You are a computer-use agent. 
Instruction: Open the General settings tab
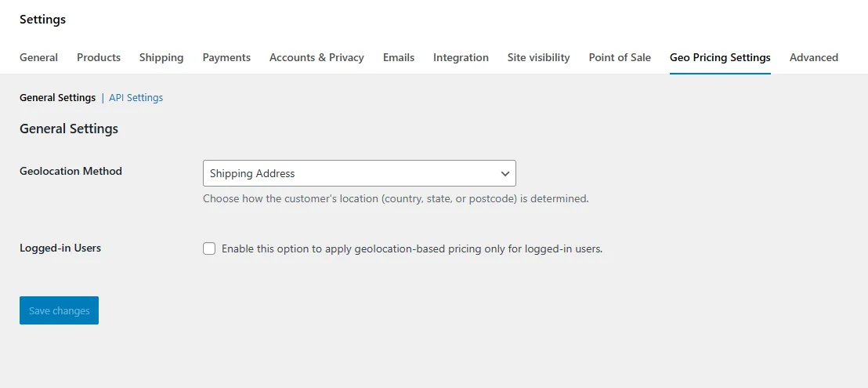point(38,57)
